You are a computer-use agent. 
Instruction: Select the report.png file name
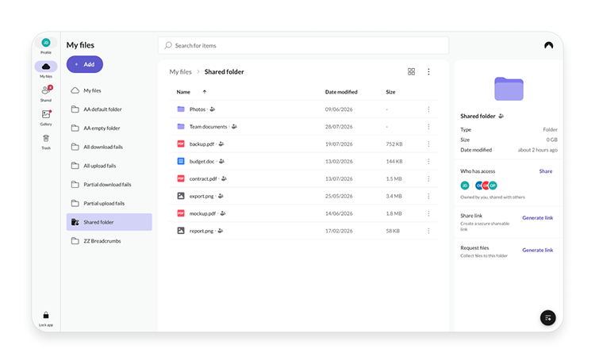202,231
